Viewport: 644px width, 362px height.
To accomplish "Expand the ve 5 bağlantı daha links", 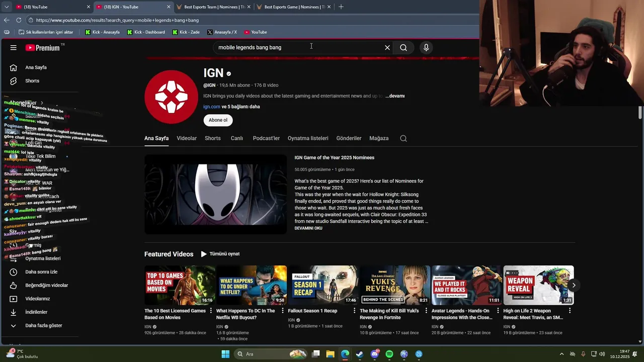I will tap(241, 107).
